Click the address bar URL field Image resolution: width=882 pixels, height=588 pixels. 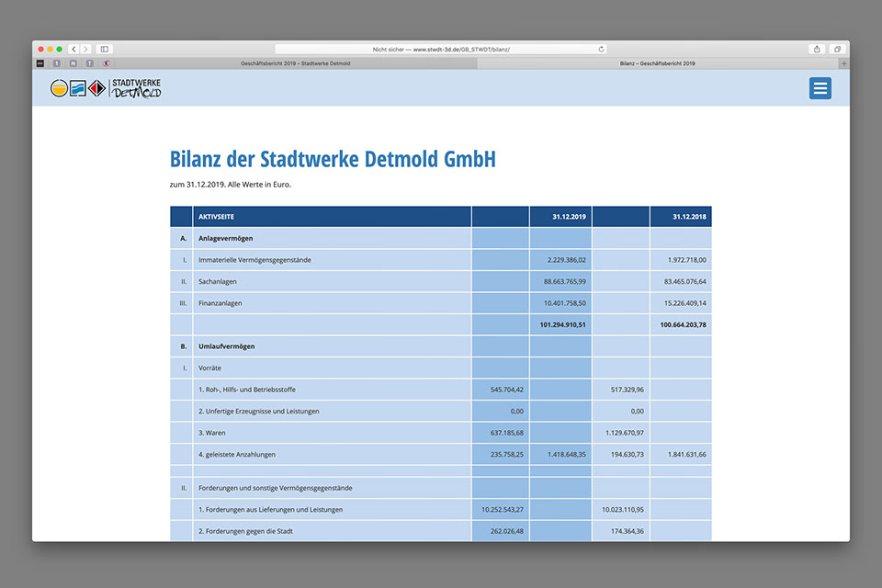point(441,49)
